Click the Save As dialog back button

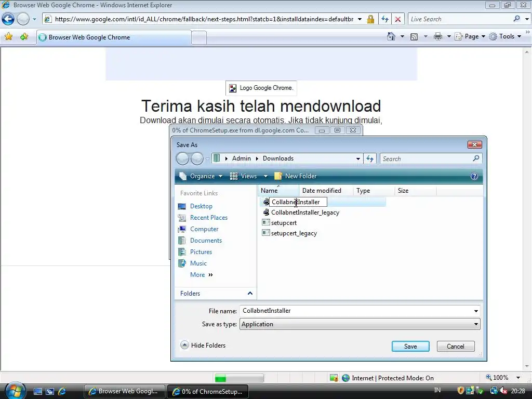pyautogui.click(x=182, y=158)
